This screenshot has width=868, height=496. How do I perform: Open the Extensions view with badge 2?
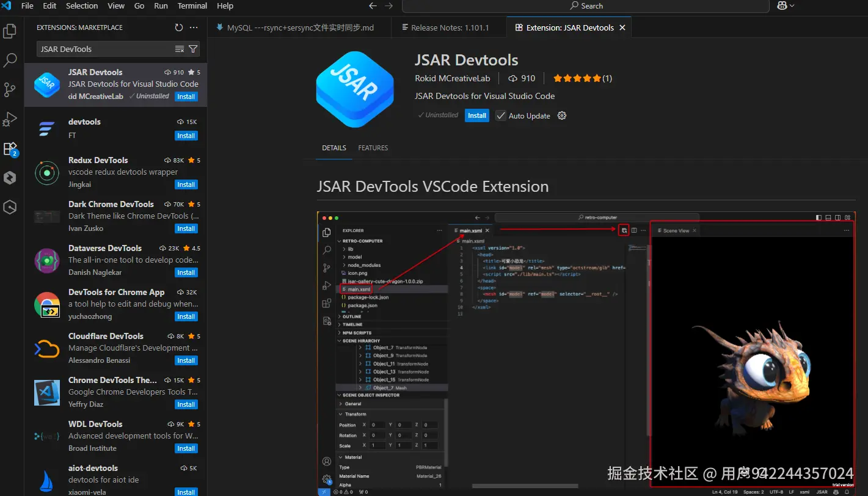(10, 148)
